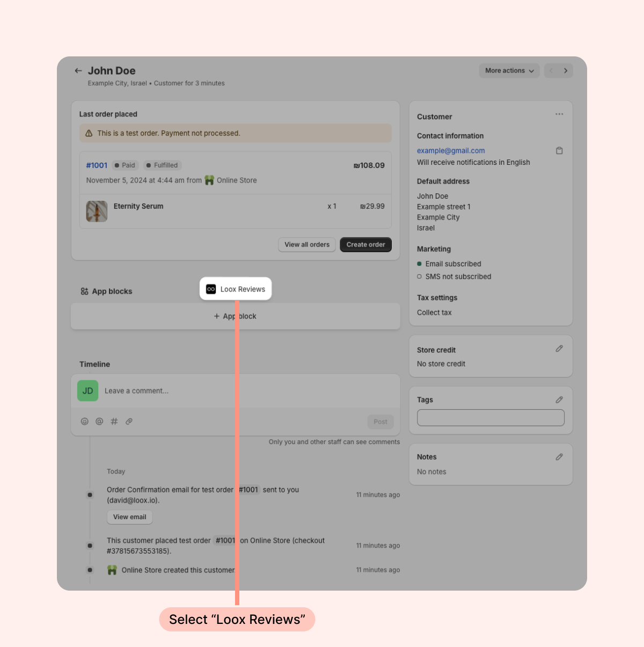The height and width of the screenshot is (647, 644).
Task: Go back using the arrow beside John Doe
Action: click(x=78, y=71)
